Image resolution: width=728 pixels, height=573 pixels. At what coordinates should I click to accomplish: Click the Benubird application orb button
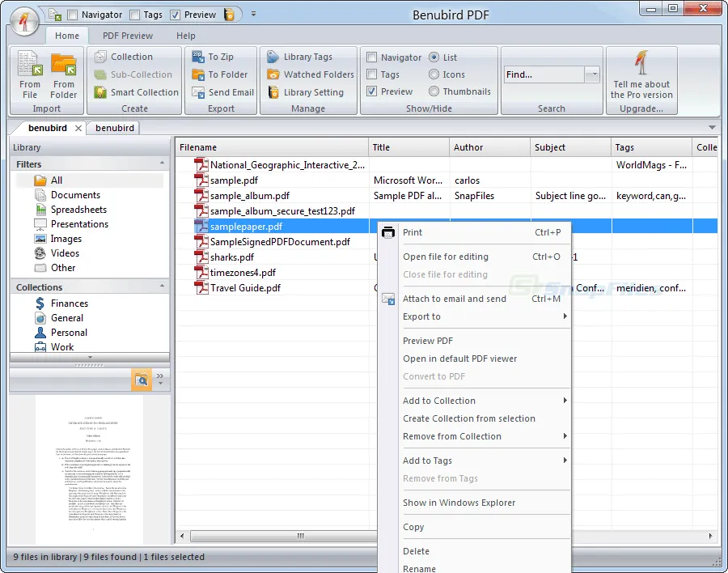coord(24,21)
